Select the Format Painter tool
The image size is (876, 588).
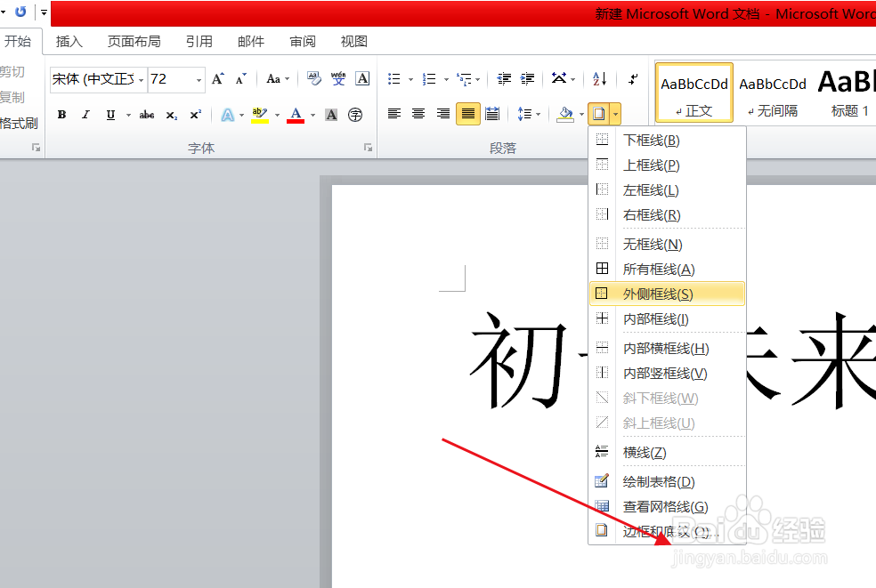point(18,122)
